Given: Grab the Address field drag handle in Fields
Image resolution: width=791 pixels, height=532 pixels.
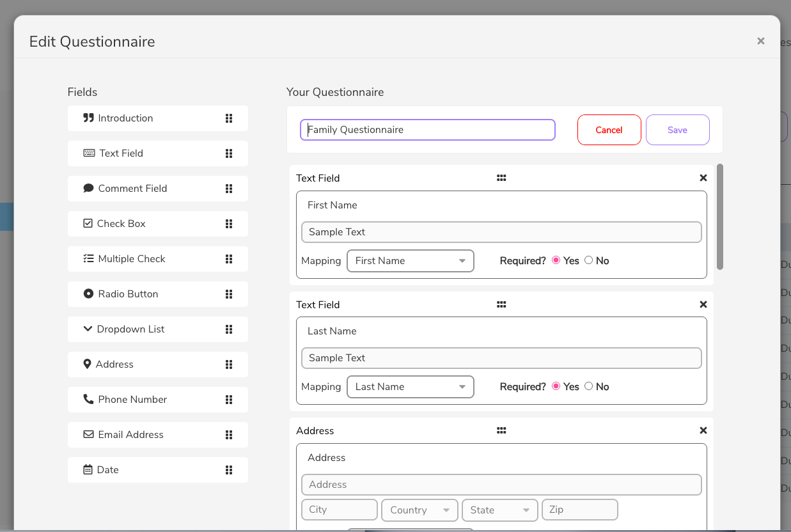Looking at the screenshot, I should [229, 364].
